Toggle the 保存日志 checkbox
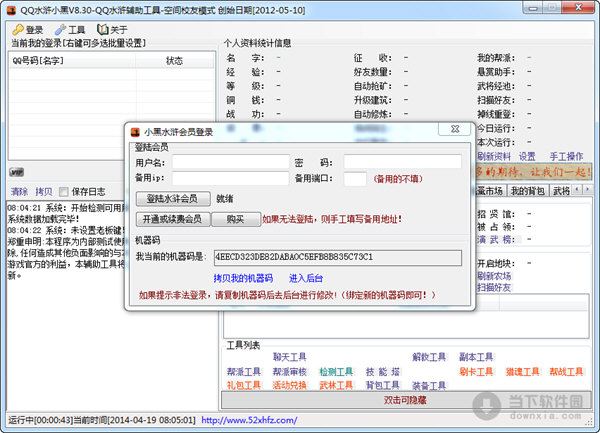 click(64, 192)
